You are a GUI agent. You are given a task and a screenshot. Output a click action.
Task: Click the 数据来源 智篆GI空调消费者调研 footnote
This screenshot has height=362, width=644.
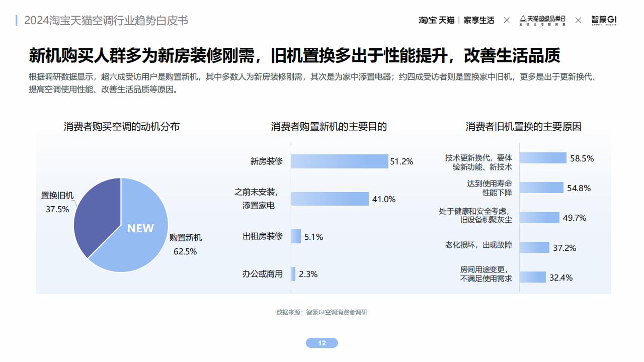point(322,312)
